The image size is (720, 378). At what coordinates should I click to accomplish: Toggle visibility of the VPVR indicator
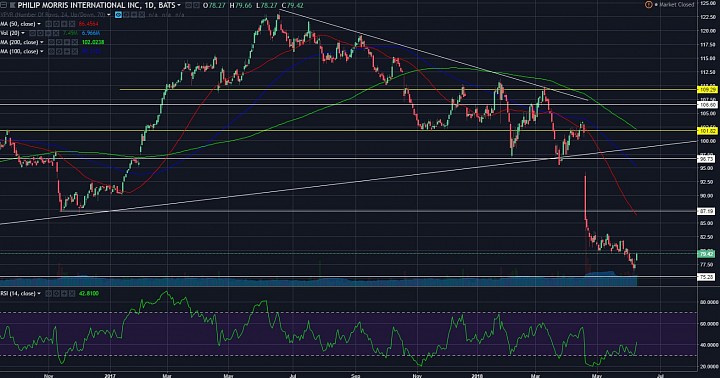[x=118, y=15]
